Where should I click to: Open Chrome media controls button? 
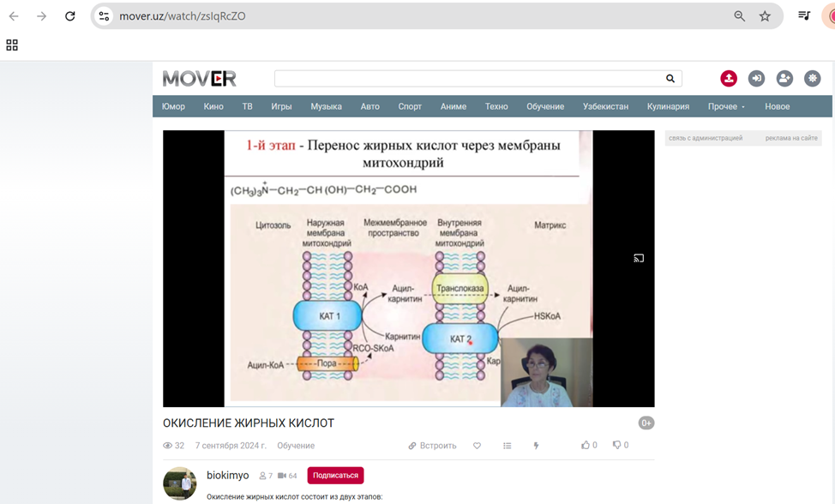[804, 16]
